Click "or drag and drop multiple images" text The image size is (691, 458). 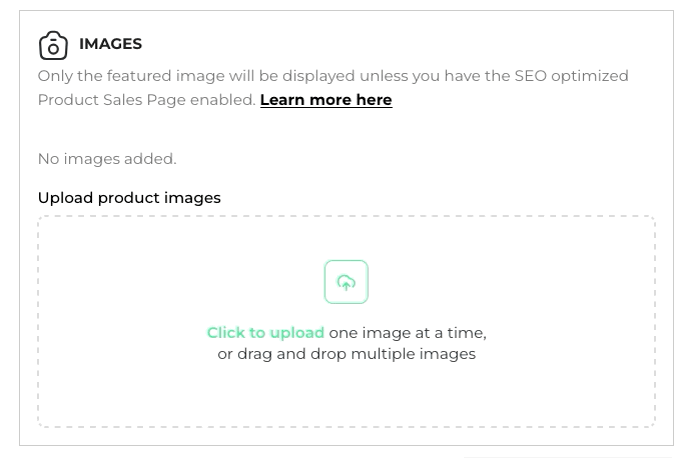pos(346,354)
